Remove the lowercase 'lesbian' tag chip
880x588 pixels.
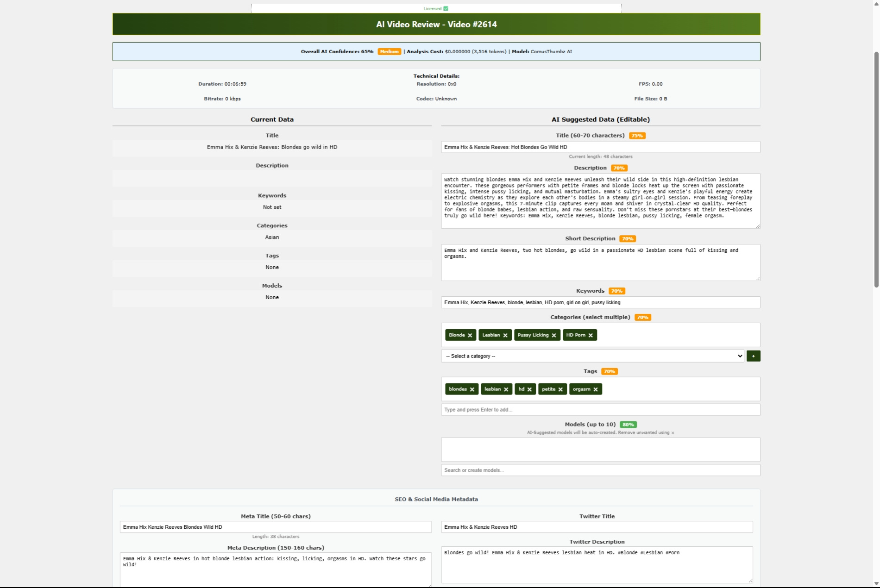pyautogui.click(x=506, y=389)
